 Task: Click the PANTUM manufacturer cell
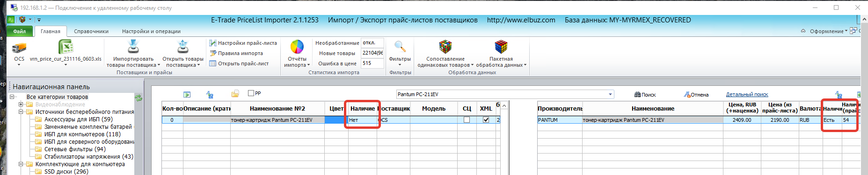click(x=560, y=120)
